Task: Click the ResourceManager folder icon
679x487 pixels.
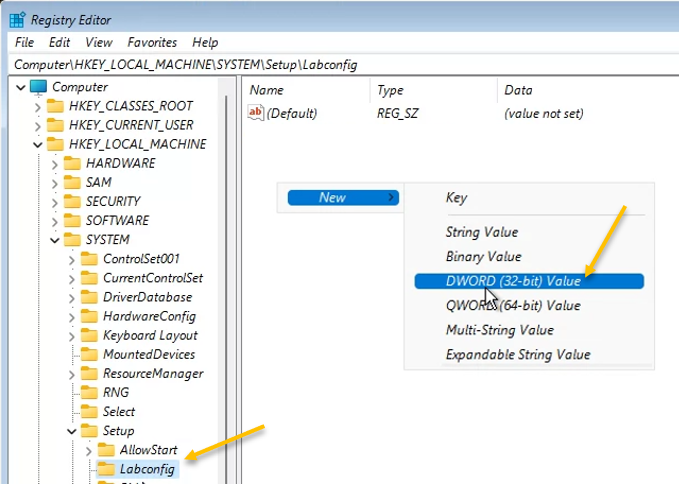Action: click(89, 373)
